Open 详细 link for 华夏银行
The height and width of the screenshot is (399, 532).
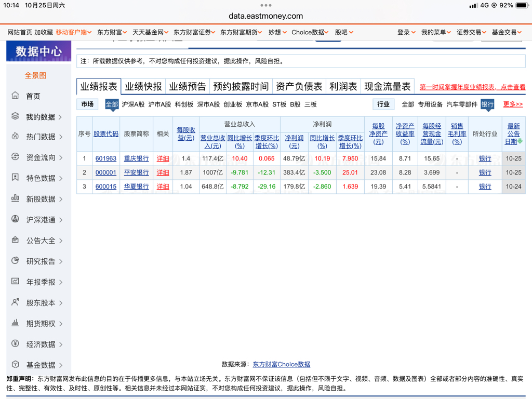163,187
